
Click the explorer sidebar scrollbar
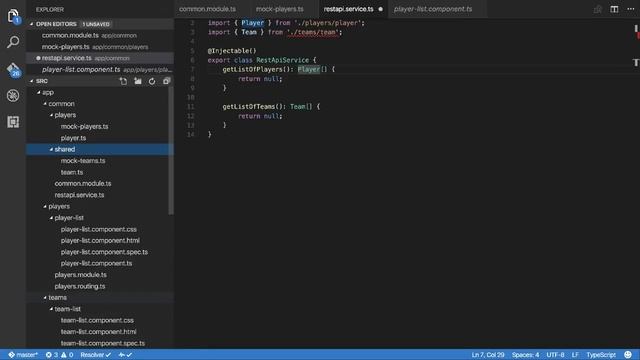coord(171,150)
